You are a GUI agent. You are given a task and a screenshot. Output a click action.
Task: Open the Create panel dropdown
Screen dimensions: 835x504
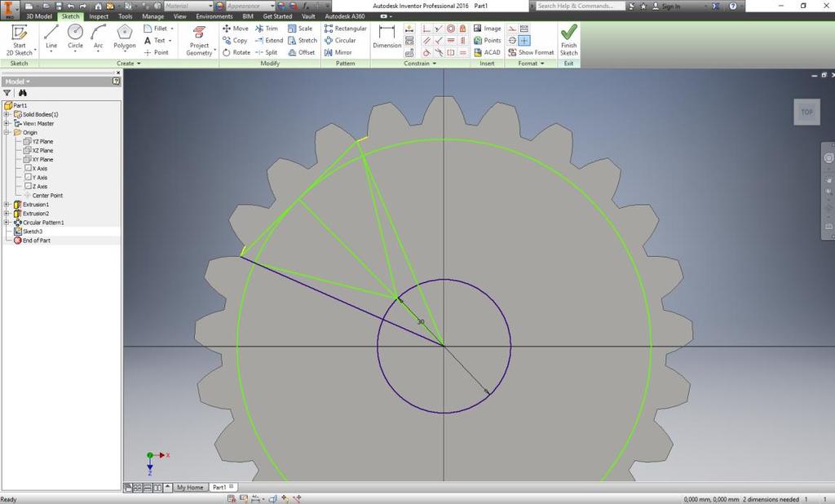pyautogui.click(x=129, y=64)
